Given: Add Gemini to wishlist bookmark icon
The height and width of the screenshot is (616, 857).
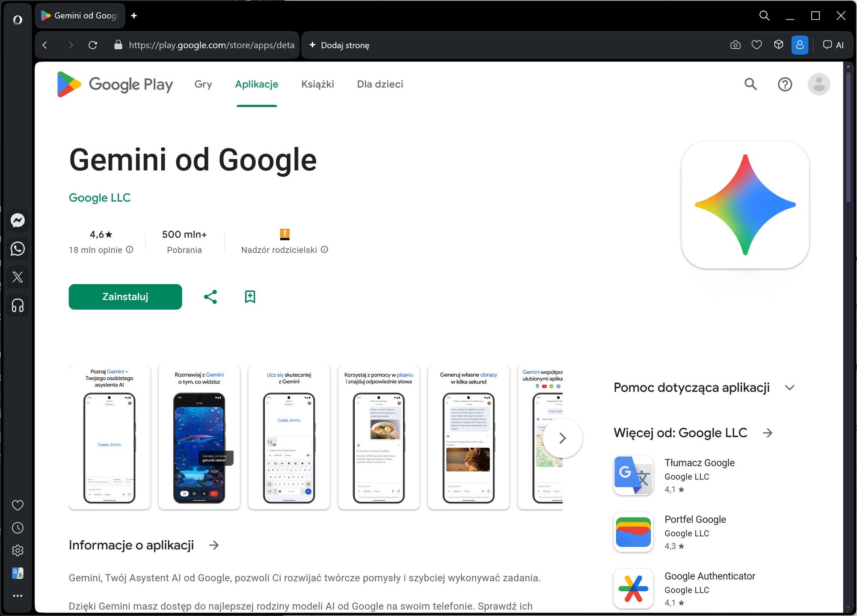Looking at the screenshot, I should (250, 297).
